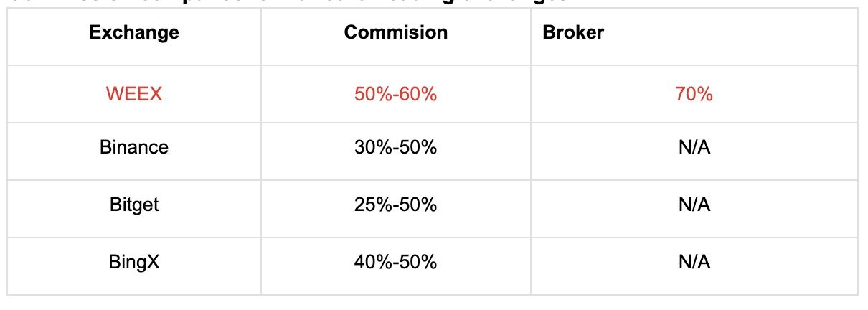Click the Commision column header
This screenshot has height=310, width=868.
point(396,32)
